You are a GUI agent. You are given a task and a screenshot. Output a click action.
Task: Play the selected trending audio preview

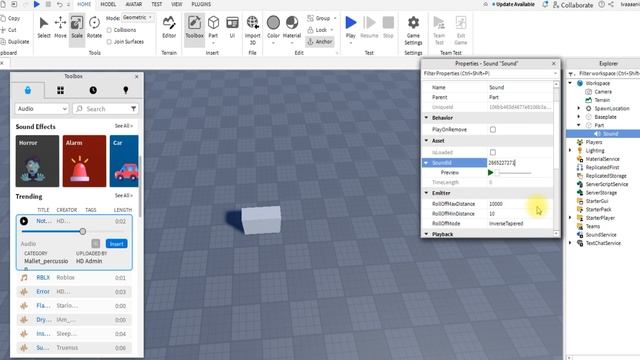coord(24,221)
